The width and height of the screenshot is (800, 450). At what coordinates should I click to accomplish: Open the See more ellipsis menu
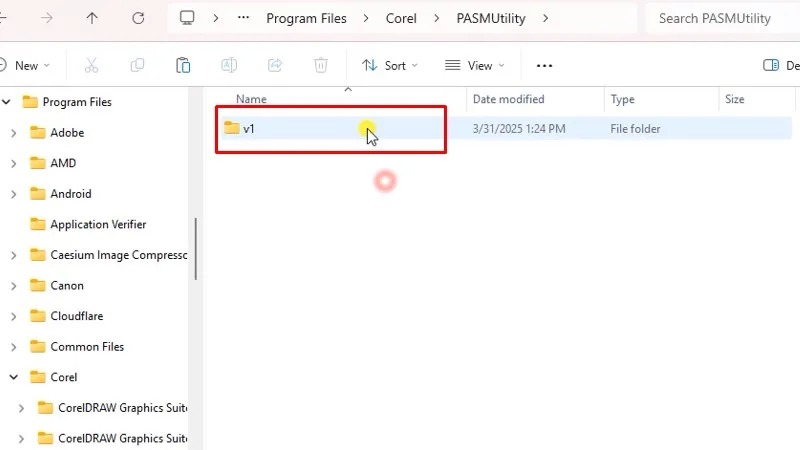544,65
